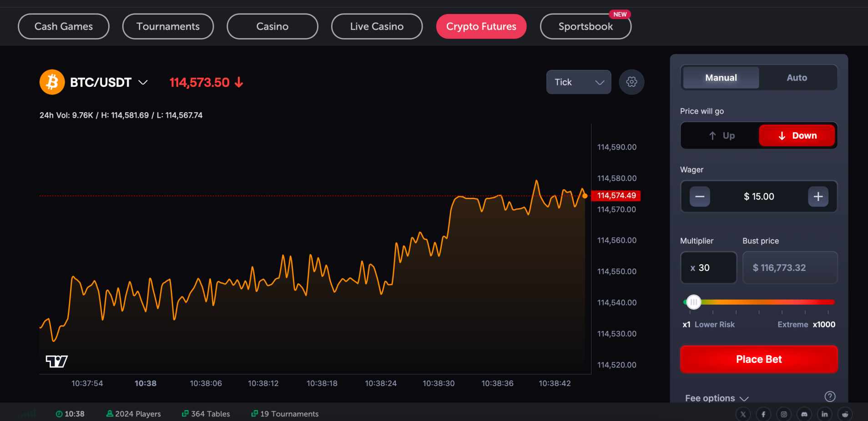Open the Discord community icon
Screen dimensions: 868x421
tap(804, 414)
